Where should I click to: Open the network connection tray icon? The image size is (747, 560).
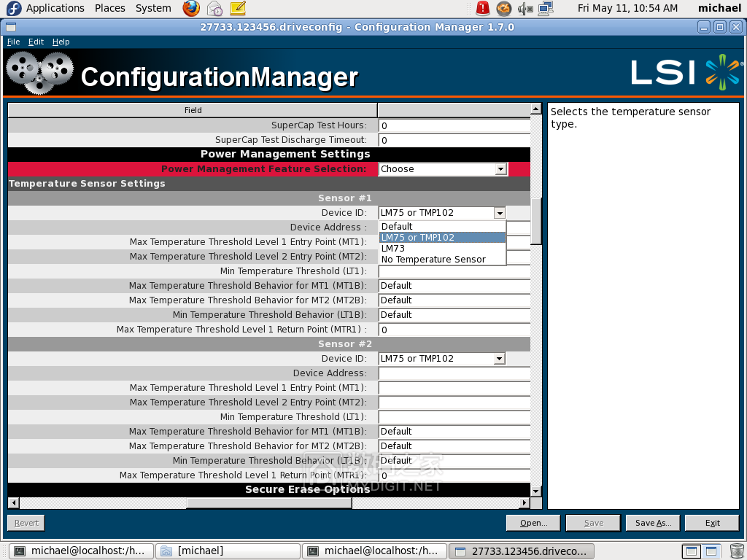click(x=546, y=8)
